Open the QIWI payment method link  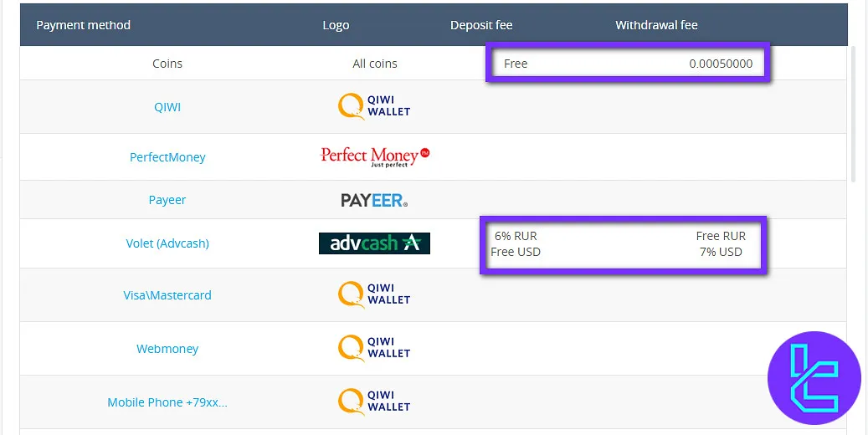167,107
